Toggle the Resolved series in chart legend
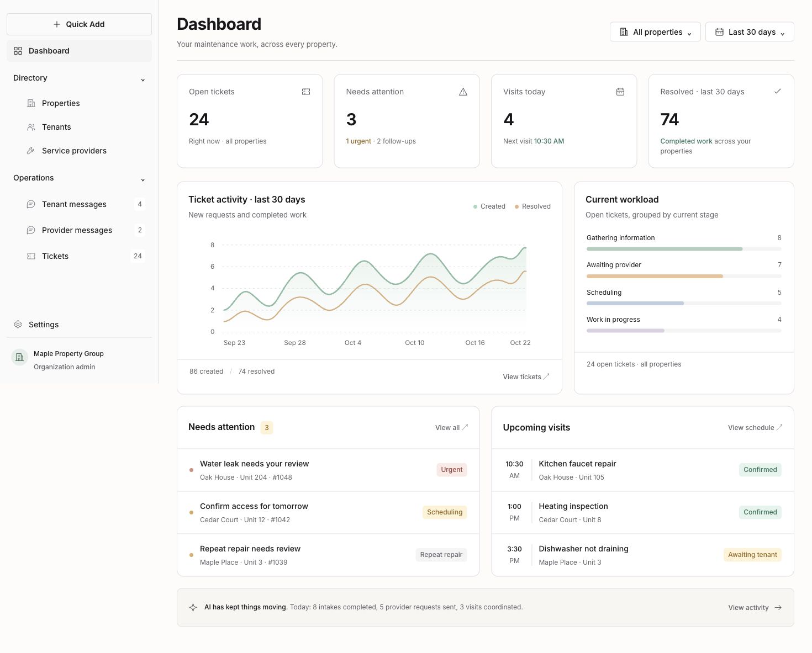Image resolution: width=812 pixels, height=653 pixels. 532,206
